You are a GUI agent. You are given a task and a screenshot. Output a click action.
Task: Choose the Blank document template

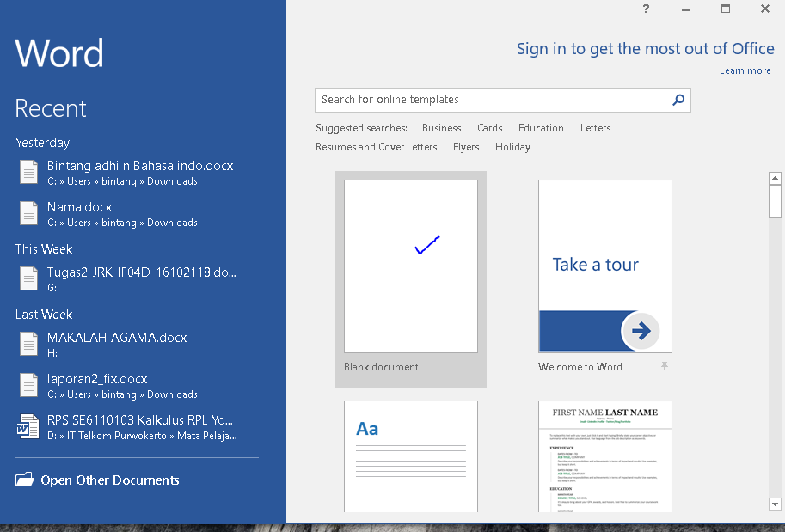coord(410,278)
